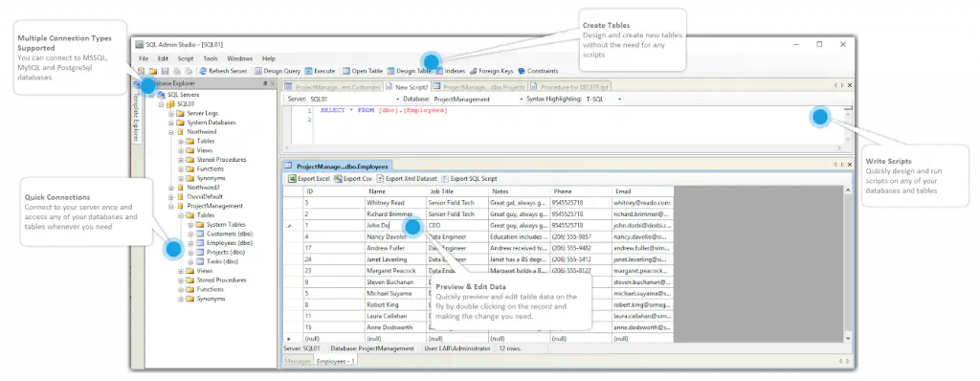Click Export SQL Script
This screenshot has height=381, width=980.
coord(469,178)
